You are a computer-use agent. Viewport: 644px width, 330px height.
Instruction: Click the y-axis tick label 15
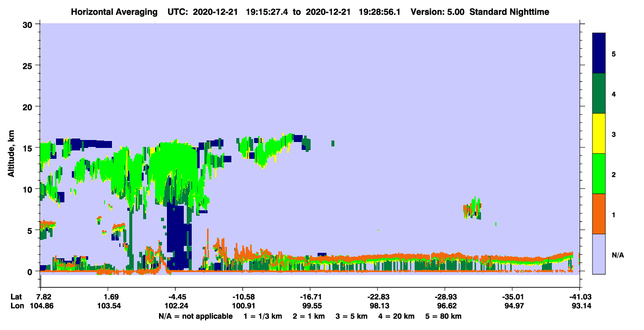pos(28,148)
